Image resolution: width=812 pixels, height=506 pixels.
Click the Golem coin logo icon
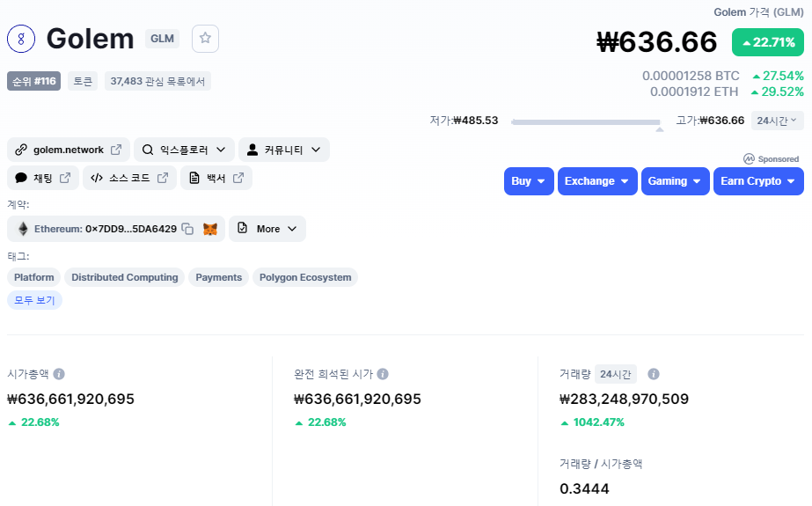(21, 39)
